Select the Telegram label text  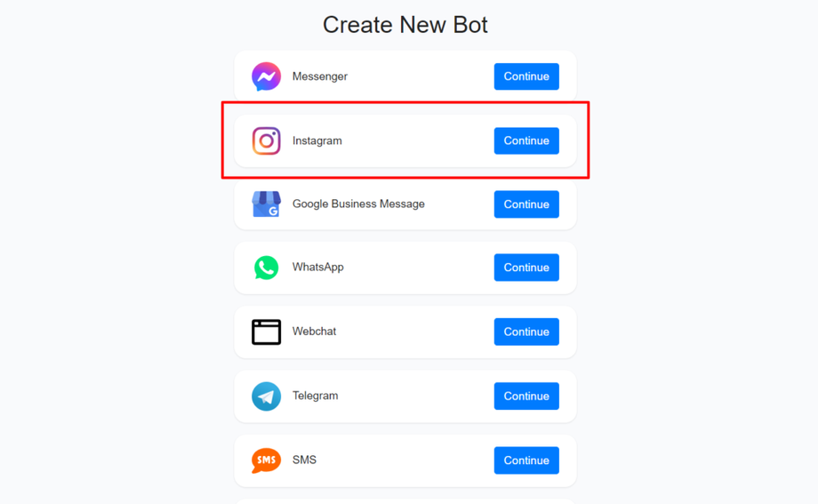(315, 396)
